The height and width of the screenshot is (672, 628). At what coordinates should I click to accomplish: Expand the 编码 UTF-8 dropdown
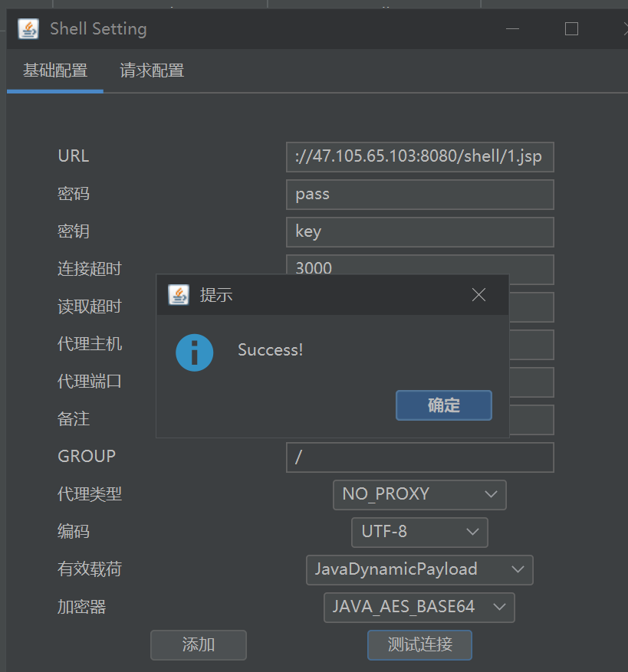[419, 533]
